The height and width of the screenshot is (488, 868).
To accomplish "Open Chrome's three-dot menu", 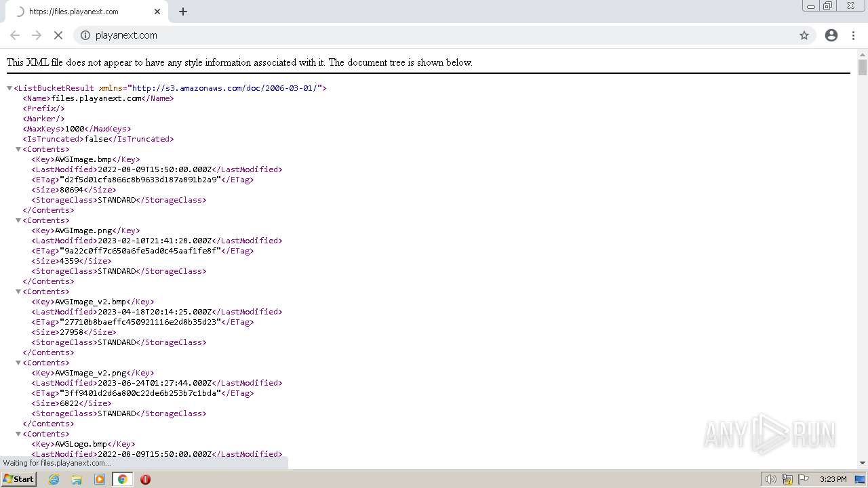I will tap(853, 35).
